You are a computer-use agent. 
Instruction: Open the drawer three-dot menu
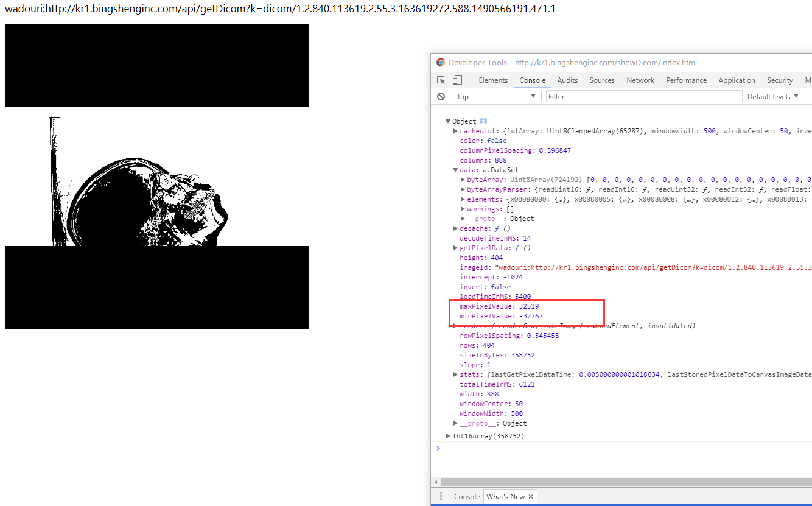tap(441, 496)
